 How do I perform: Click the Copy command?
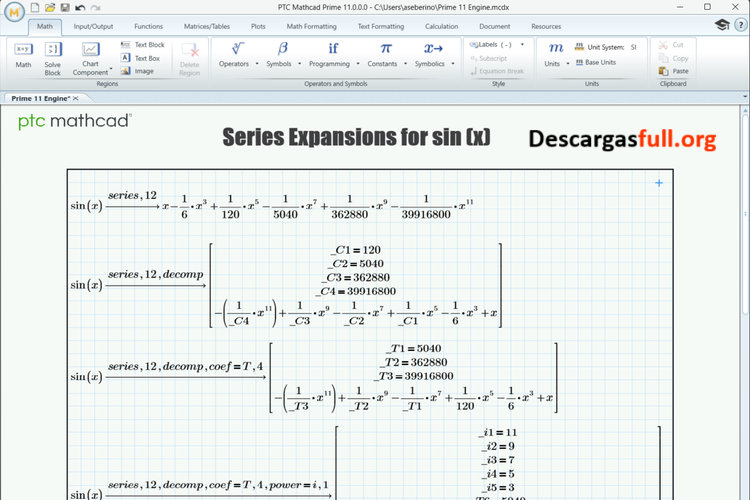673,58
